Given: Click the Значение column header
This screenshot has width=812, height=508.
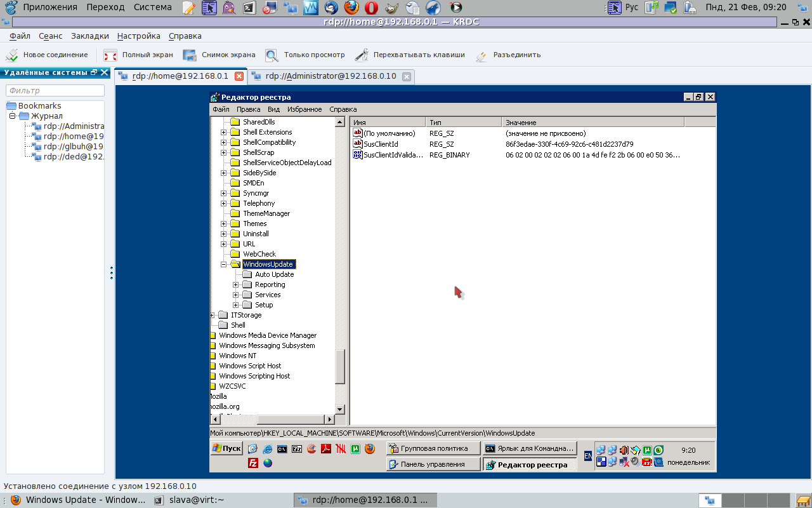Looking at the screenshot, I should pyautogui.click(x=593, y=122).
